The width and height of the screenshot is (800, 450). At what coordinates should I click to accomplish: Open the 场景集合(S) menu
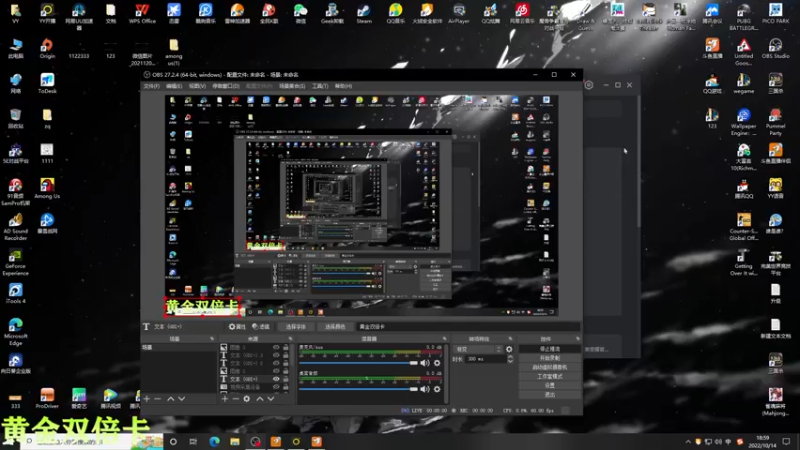[292, 86]
